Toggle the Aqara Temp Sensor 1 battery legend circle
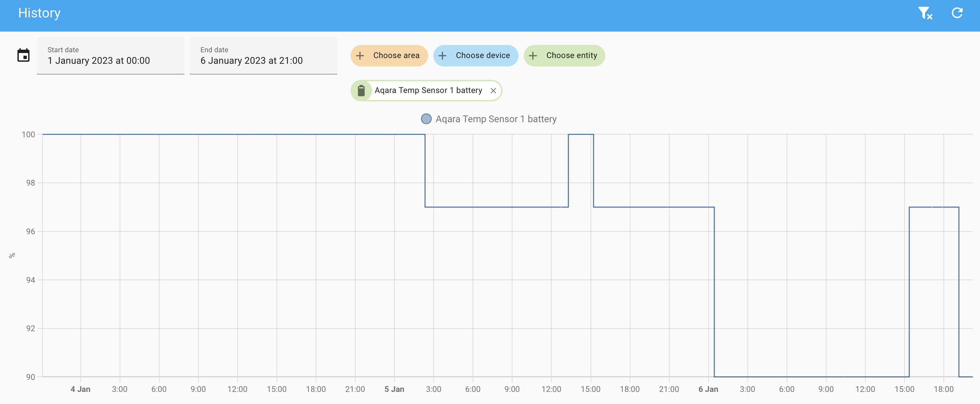The width and height of the screenshot is (980, 404). (426, 118)
